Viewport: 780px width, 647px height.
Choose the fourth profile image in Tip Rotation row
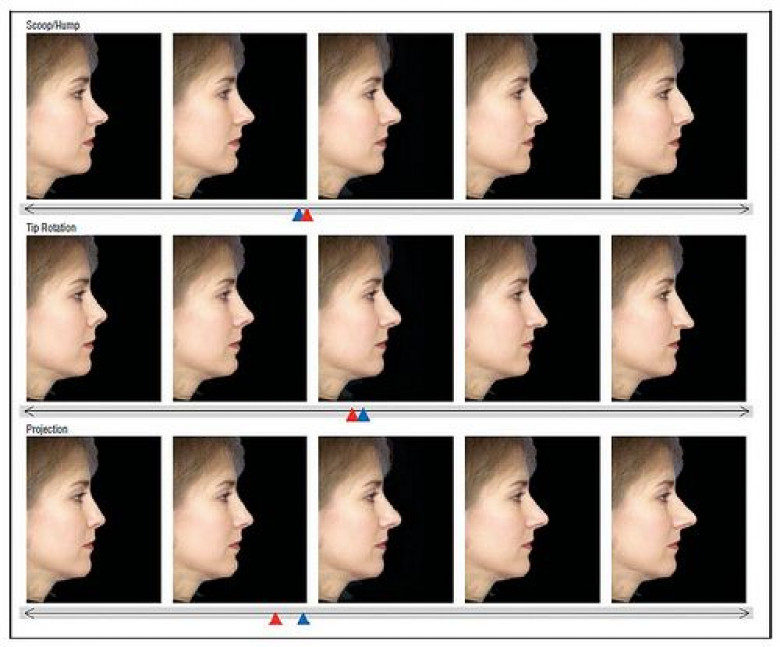click(x=532, y=318)
